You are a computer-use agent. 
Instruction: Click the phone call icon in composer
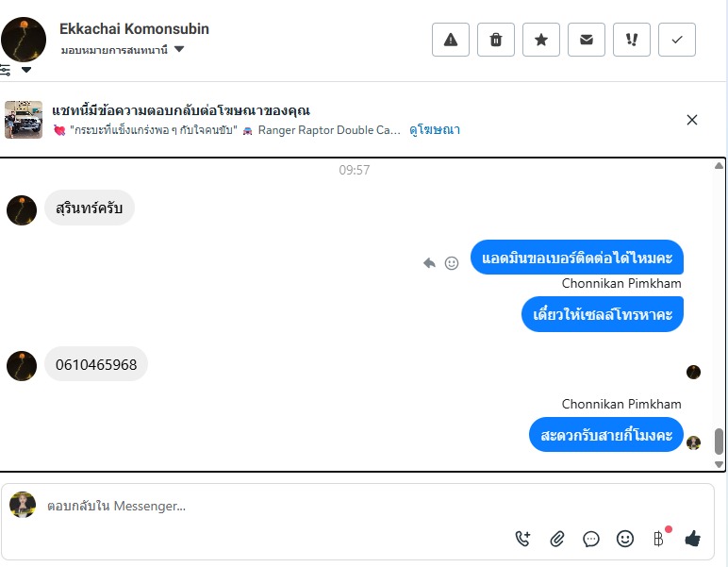(523, 539)
